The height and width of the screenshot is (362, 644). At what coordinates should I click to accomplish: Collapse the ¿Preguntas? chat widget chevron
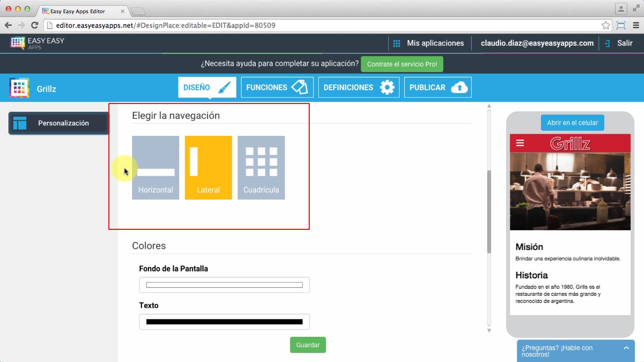point(627,349)
